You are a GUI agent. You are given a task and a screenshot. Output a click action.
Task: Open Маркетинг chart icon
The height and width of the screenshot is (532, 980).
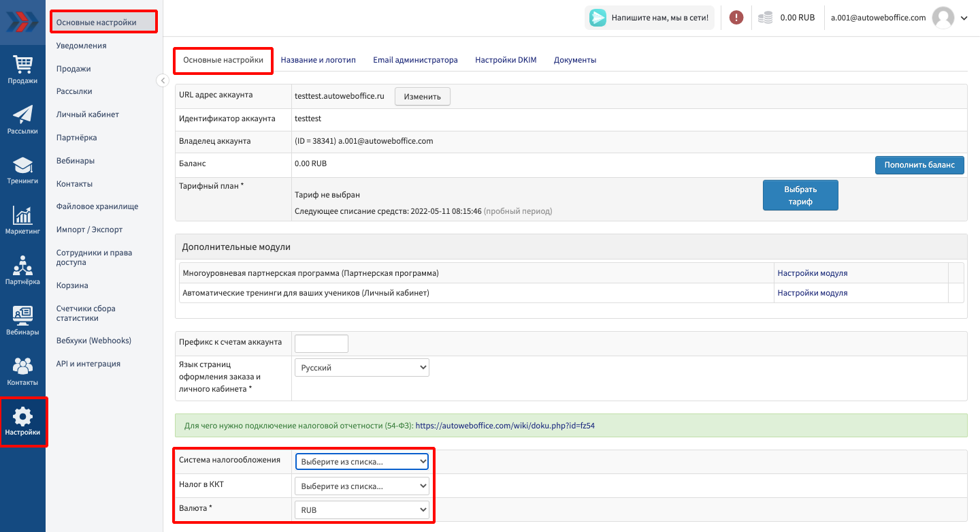(x=22, y=216)
